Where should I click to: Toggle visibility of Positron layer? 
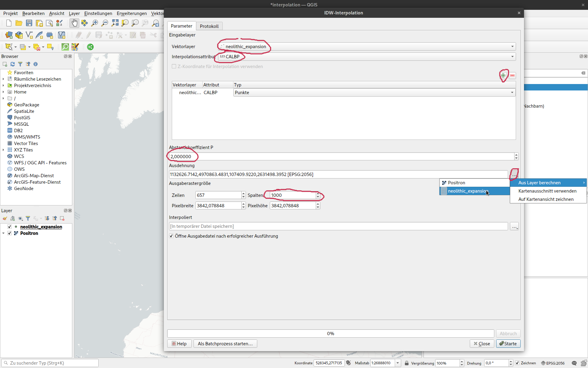[9, 233]
